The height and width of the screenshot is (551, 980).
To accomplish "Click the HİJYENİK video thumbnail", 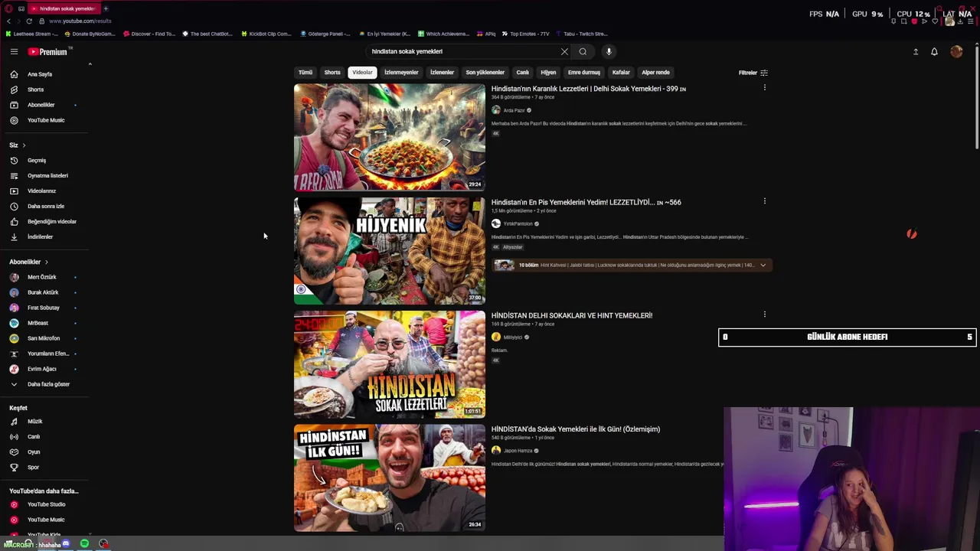I will (390, 251).
